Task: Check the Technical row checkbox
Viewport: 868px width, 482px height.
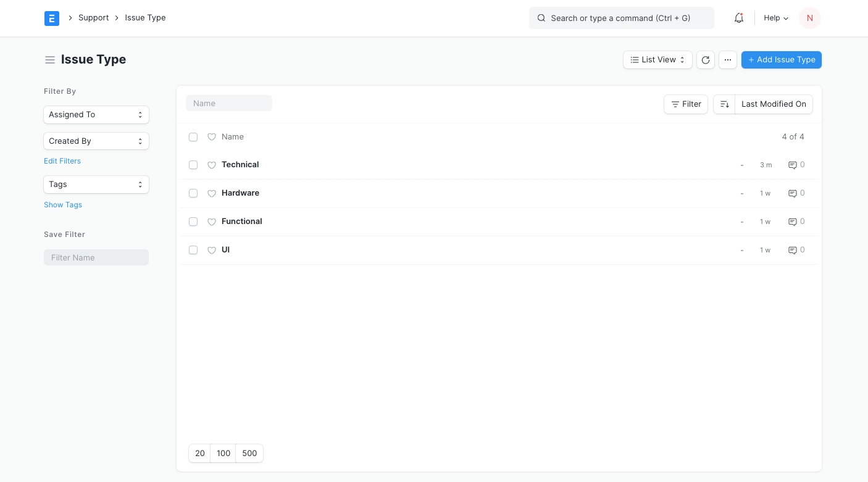Action: click(193, 165)
